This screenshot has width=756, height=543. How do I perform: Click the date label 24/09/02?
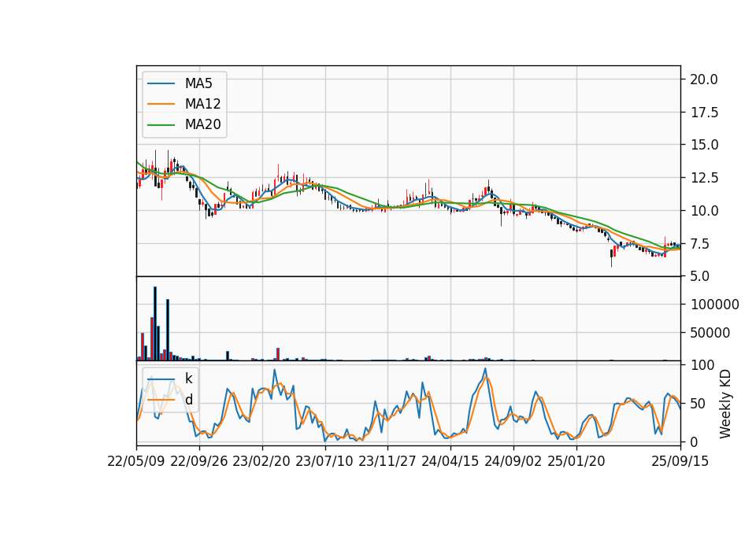[x=513, y=461]
